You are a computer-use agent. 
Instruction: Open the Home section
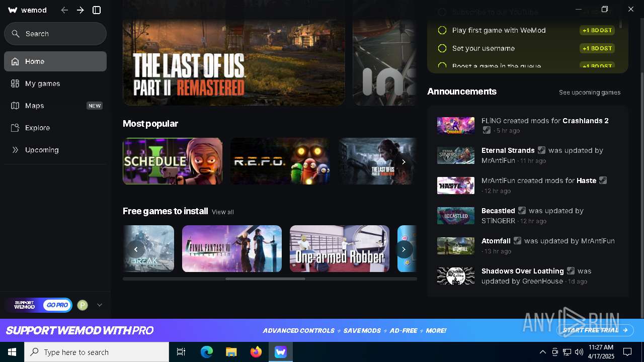55,61
